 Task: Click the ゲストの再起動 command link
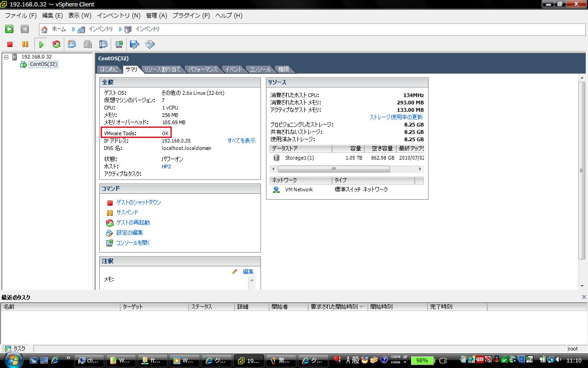[133, 223]
